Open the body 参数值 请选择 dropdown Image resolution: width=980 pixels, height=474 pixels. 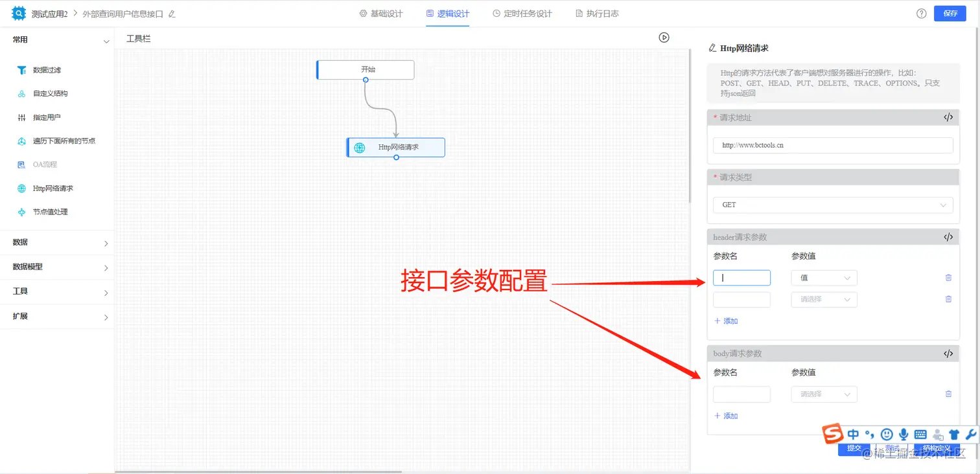[824, 394]
